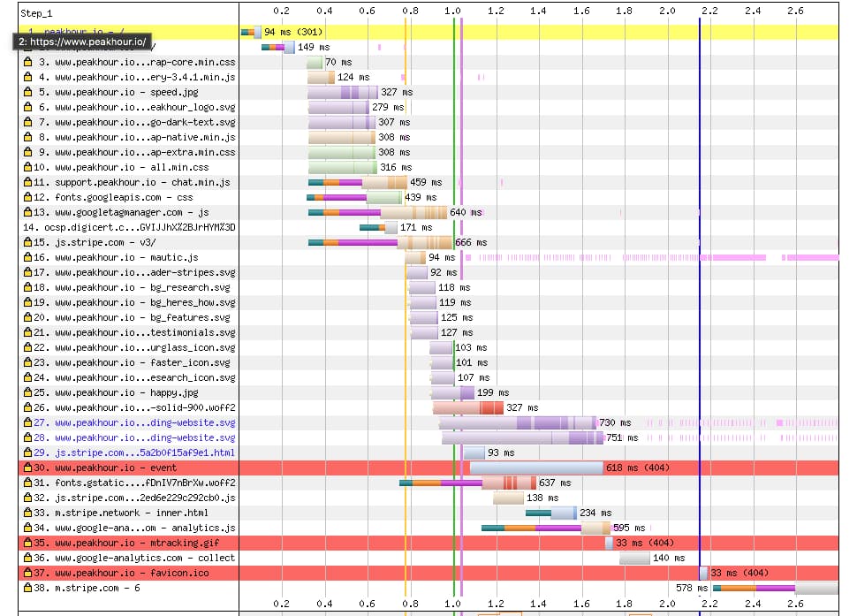Click the lock icon for request 20 bg_features.svg
Viewport: 857px width, 616px height.
pos(28,317)
